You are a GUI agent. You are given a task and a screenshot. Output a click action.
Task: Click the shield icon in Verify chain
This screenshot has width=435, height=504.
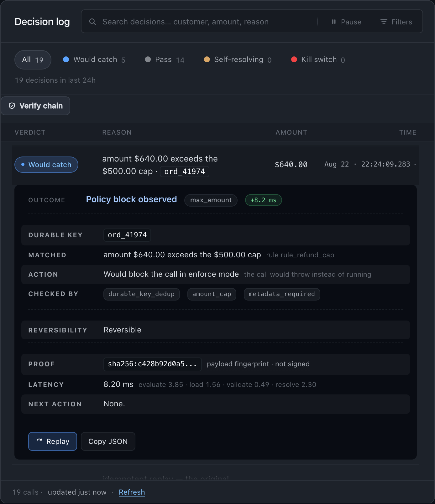(12, 106)
